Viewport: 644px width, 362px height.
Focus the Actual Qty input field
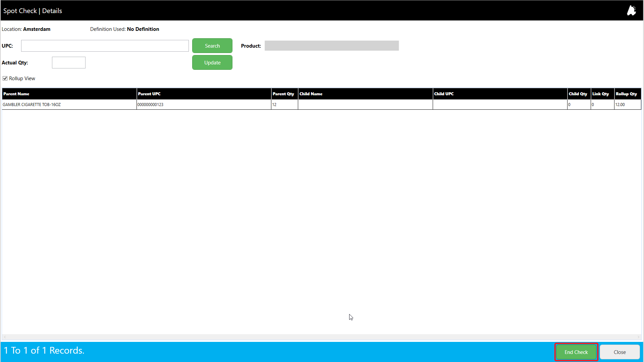[69, 62]
